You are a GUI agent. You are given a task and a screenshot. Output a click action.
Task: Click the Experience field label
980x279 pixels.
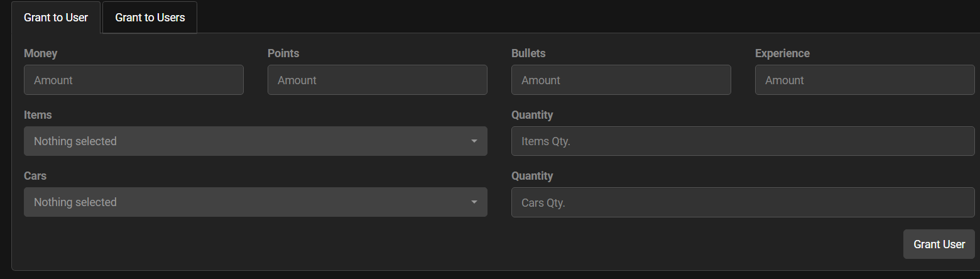pyautogui.click(x=782, y=53)
